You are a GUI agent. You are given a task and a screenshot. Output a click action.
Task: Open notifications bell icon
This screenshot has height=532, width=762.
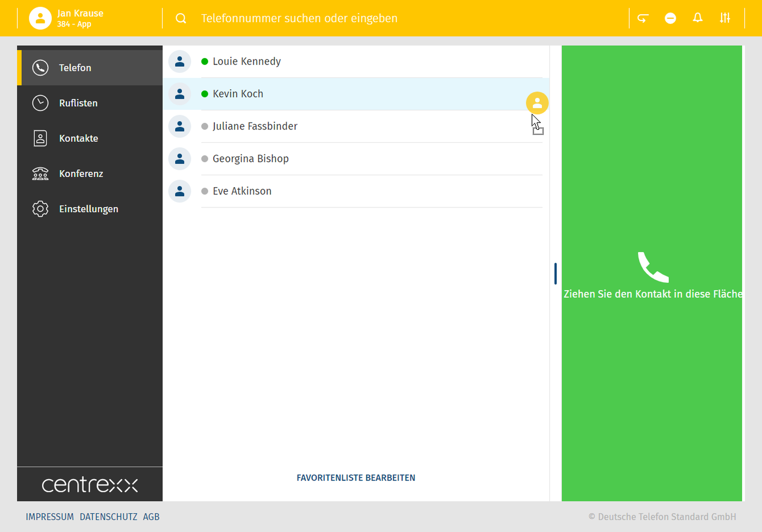pyautogui.click(x=698, y=18)
